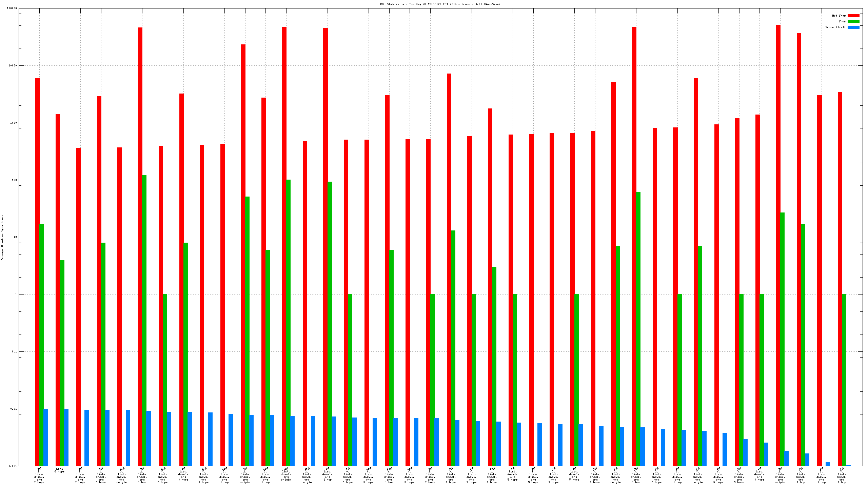Click the vertical 'Message Count or Spam Score' axis label
The width and height of the screenshot is (868, 488).
pyautogui.click(x=2, y=237)
